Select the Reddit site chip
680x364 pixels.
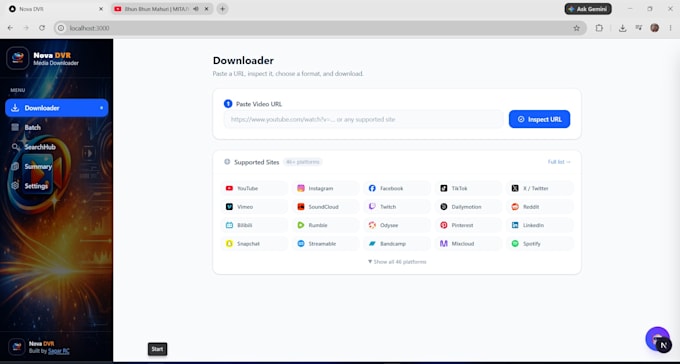(x=540, y=207)
